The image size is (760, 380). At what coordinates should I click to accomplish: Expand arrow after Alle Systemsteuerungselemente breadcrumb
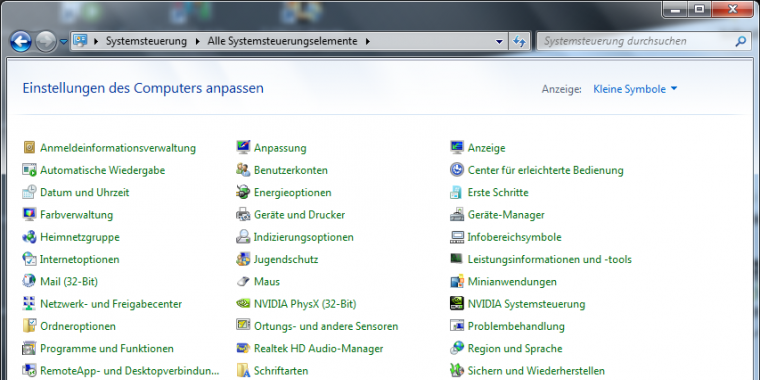pos(368,42)
